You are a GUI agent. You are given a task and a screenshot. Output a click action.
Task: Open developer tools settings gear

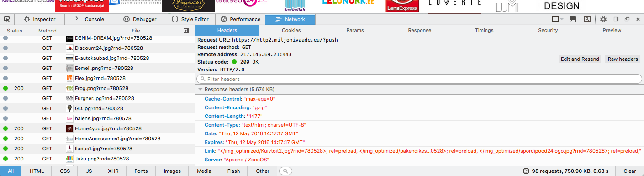603,19
